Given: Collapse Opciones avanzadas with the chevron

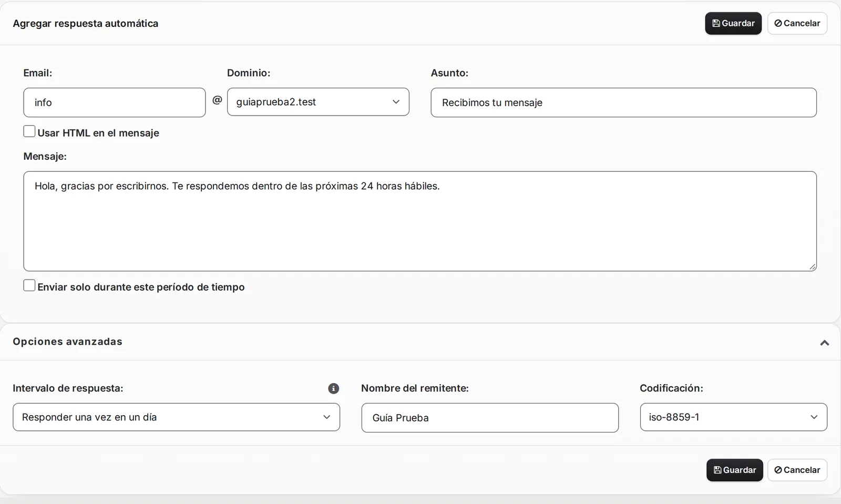Looking at the screenshot, I should 824,343.
